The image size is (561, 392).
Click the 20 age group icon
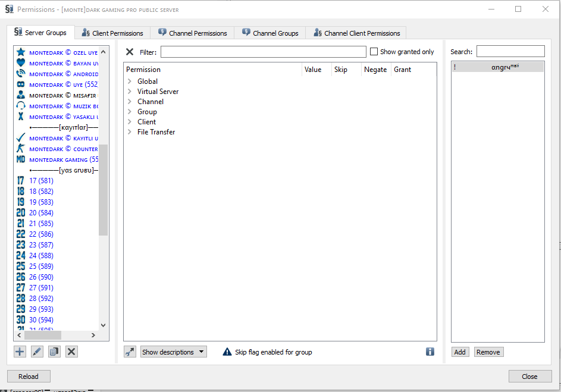(x=21, y=213)
